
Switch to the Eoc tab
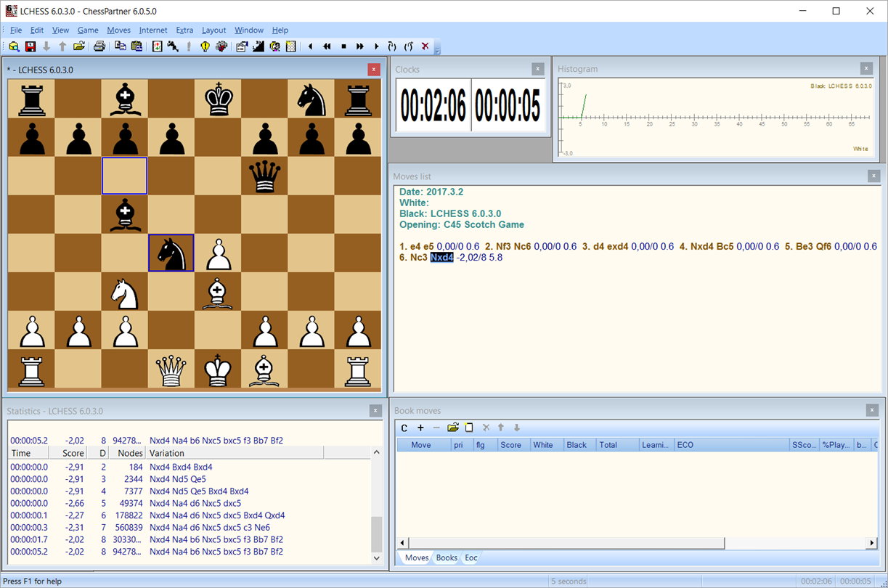pos(471,558)
